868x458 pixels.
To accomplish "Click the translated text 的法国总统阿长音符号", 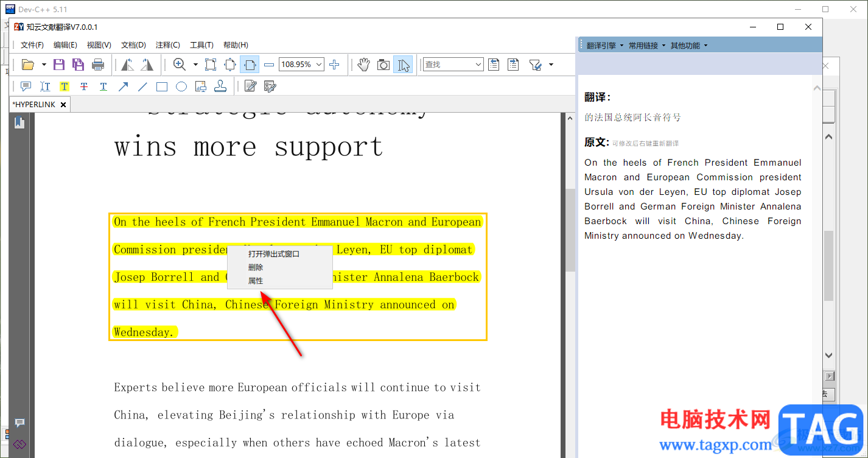I will pos(633,118).
